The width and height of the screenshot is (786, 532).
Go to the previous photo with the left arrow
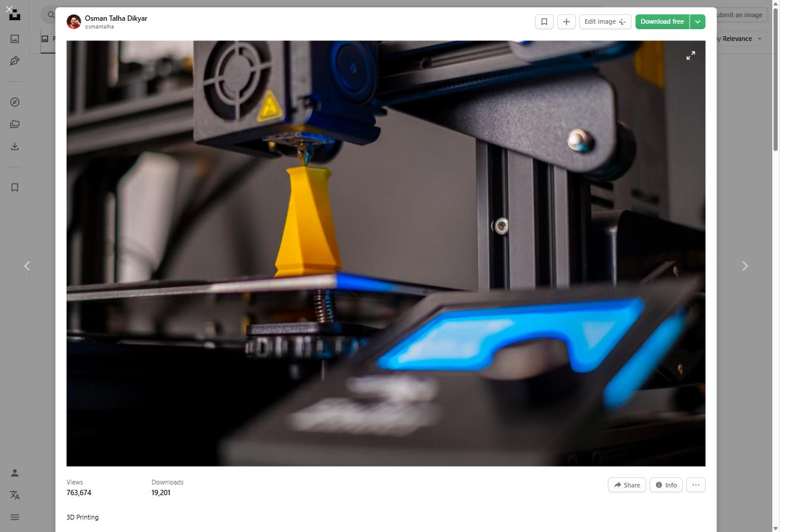tap(27, 266)
